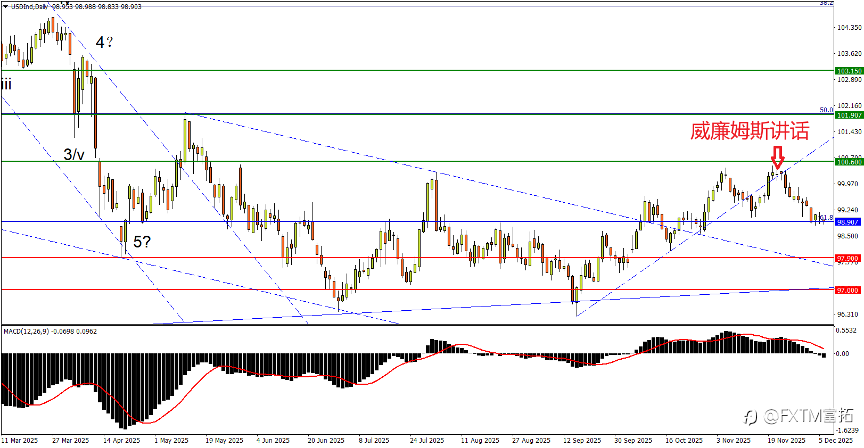864x448 pixels.
Task: Click the 99.970 value on the price axis
Action: (x=849, y=183)
